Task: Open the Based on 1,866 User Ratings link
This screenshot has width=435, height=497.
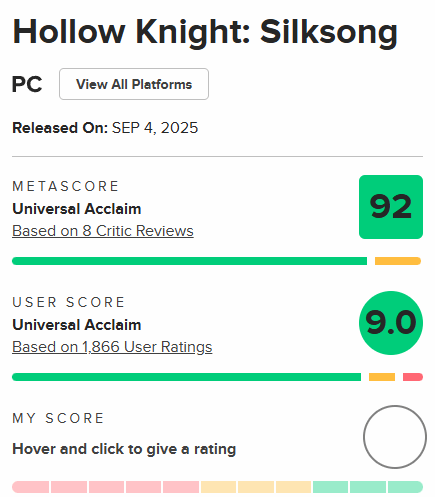Action: pos(112,347)
